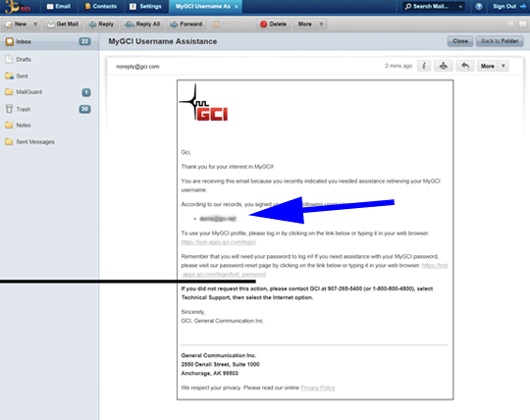This screenshot has height=420, width=530.
Task: Click the '2 mins ago' timestamp
Action: 398,66
